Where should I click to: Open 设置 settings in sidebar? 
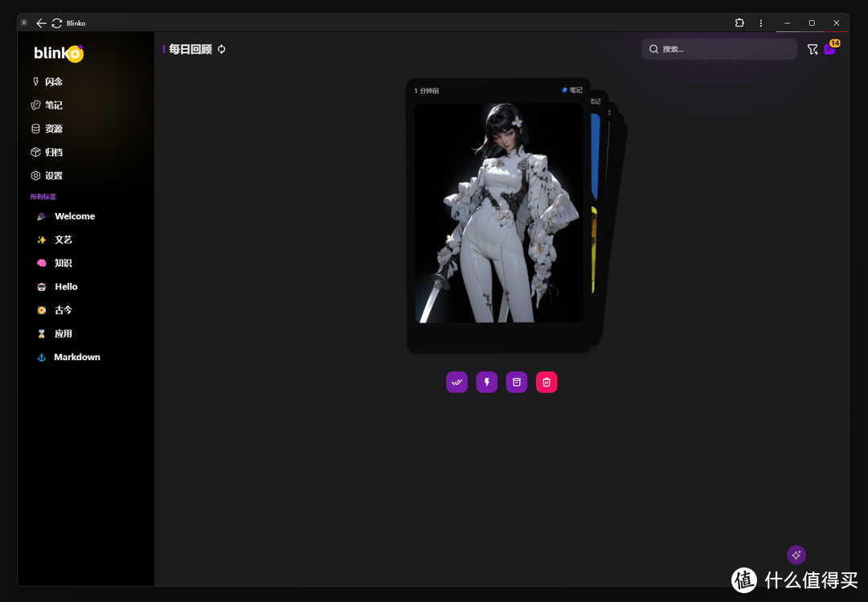tap(53, 176)
